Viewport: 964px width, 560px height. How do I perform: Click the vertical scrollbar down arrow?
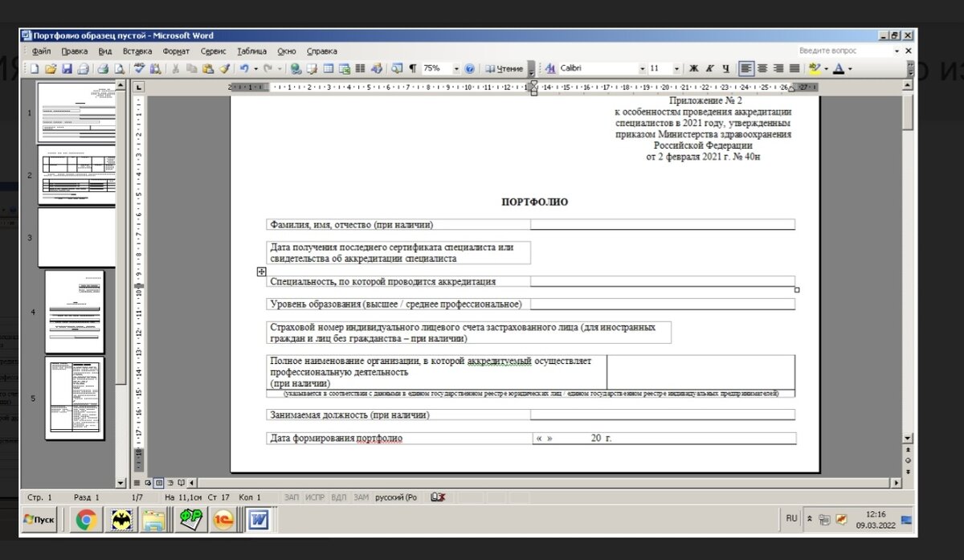coord(908,439)
